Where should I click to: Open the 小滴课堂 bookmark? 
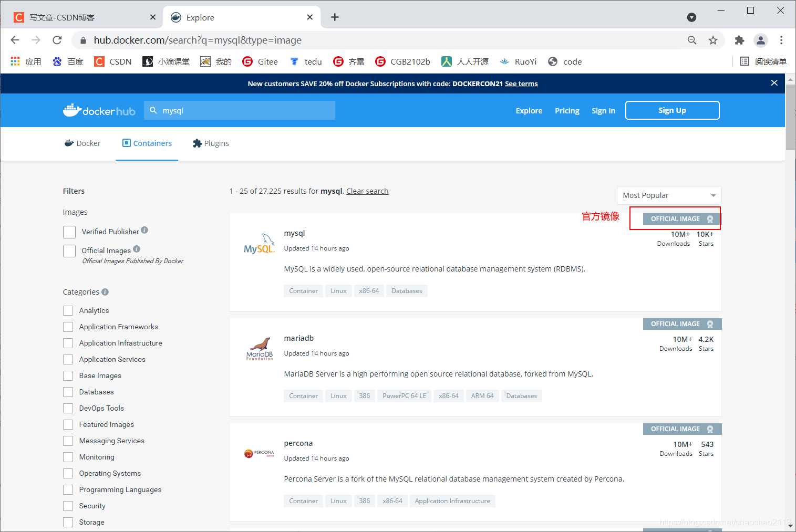[x=166, y=61]
